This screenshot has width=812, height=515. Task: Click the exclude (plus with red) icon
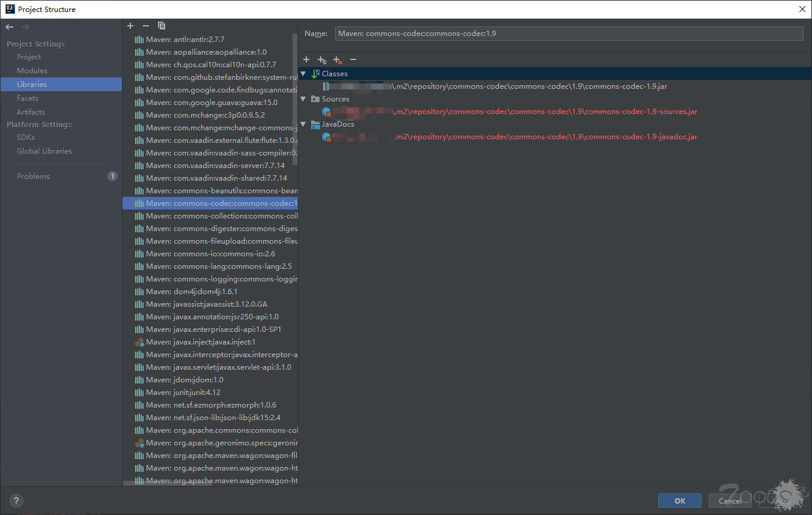pyautogui.click(x=338, y=59)
